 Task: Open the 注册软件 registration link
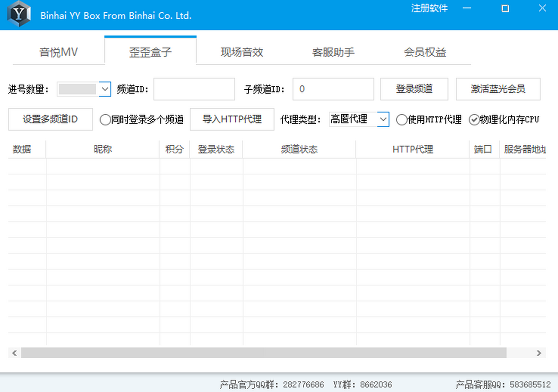[x=429, y=8]
